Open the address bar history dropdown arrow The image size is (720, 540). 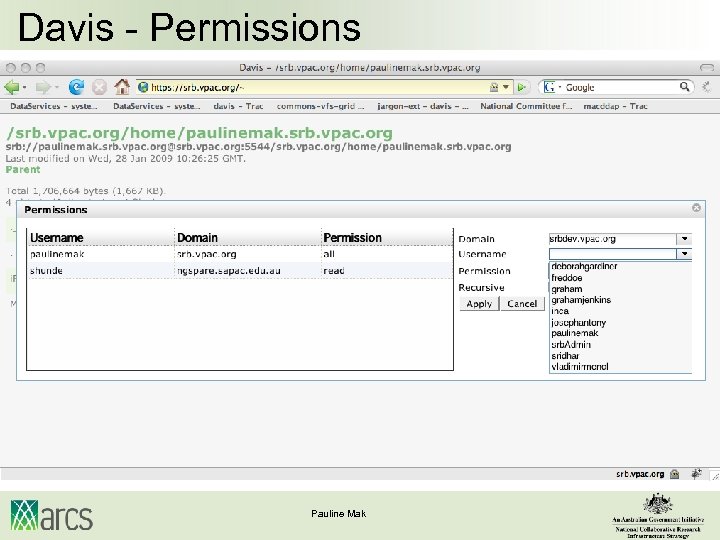(506, 87)
